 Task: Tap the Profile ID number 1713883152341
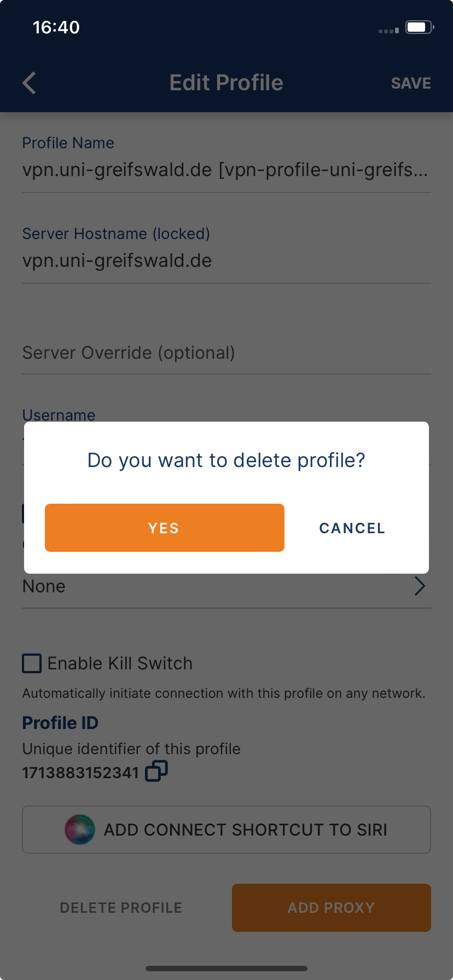pyautogui.click(x=80, y=773)
